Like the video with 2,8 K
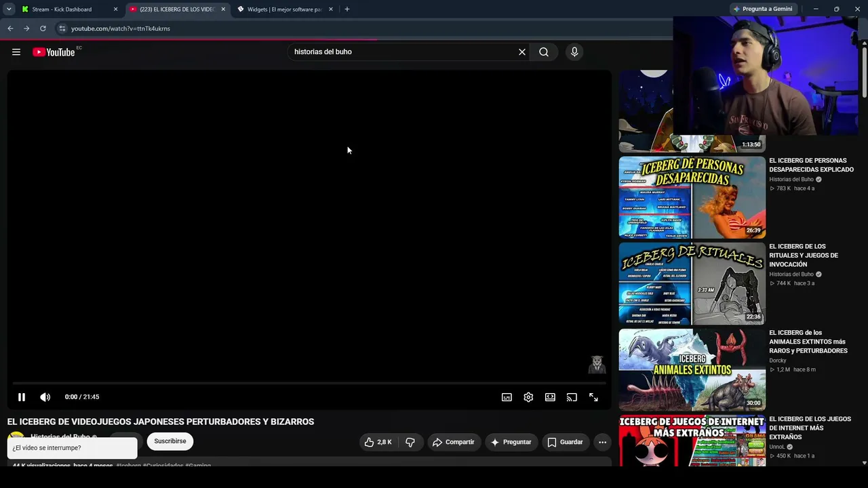This screenshot has width=868, height=488. click(378, 442)
